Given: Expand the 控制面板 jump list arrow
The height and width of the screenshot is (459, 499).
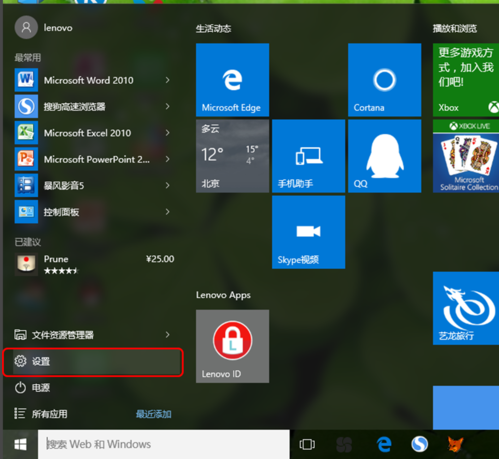Looking at the screenshot, I should point(168,212).
